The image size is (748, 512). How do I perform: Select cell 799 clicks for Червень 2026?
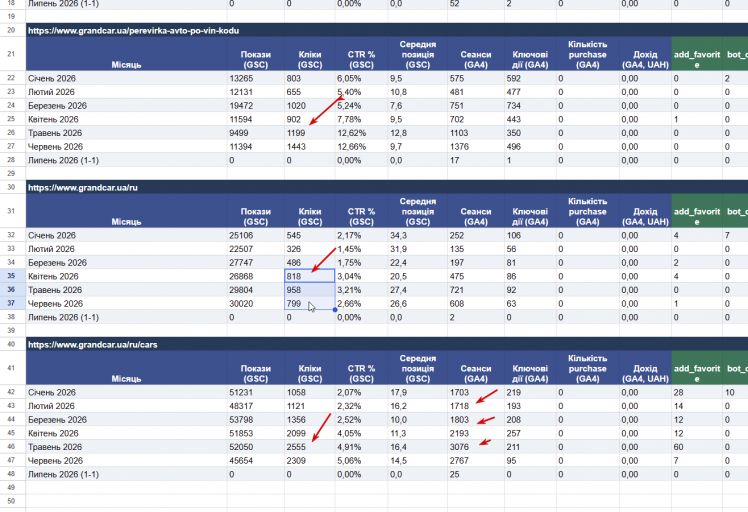tap(310, 303)
